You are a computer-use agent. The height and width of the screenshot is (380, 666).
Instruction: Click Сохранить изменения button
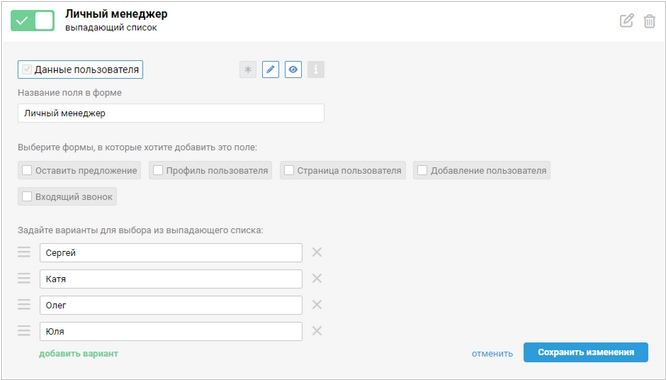point(586,352)
